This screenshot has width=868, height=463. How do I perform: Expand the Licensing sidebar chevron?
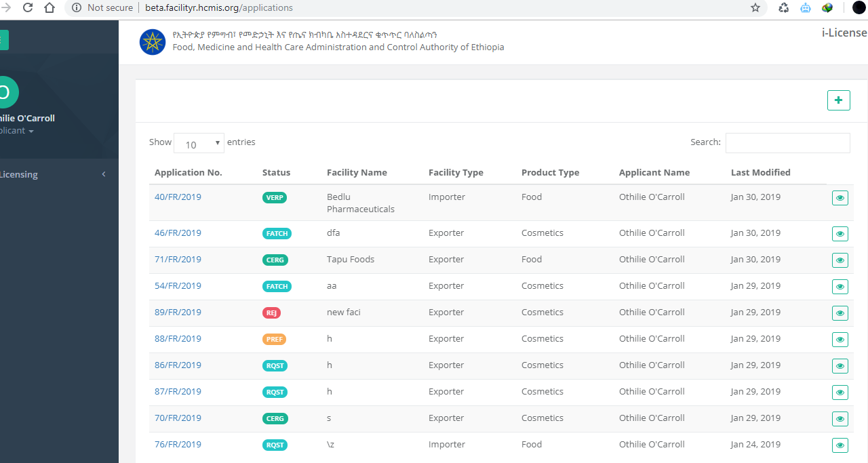pos(104,174)
